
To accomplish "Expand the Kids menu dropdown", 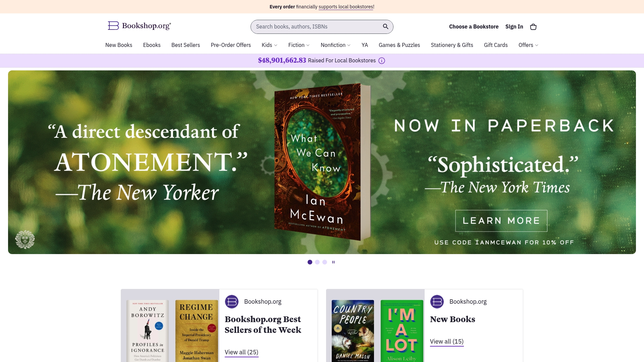I will tap(269, 45).
